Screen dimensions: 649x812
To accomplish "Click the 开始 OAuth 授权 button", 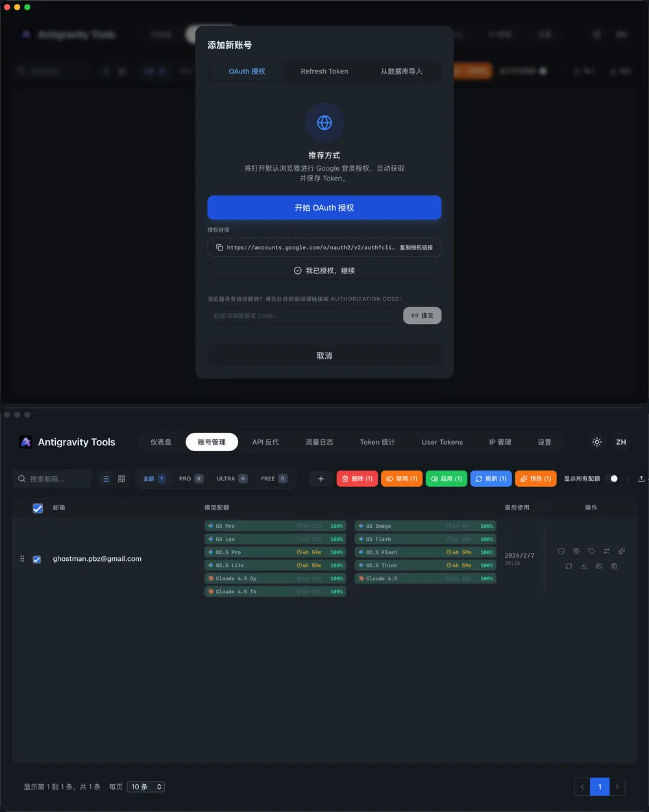I will (x=324, y=208).
